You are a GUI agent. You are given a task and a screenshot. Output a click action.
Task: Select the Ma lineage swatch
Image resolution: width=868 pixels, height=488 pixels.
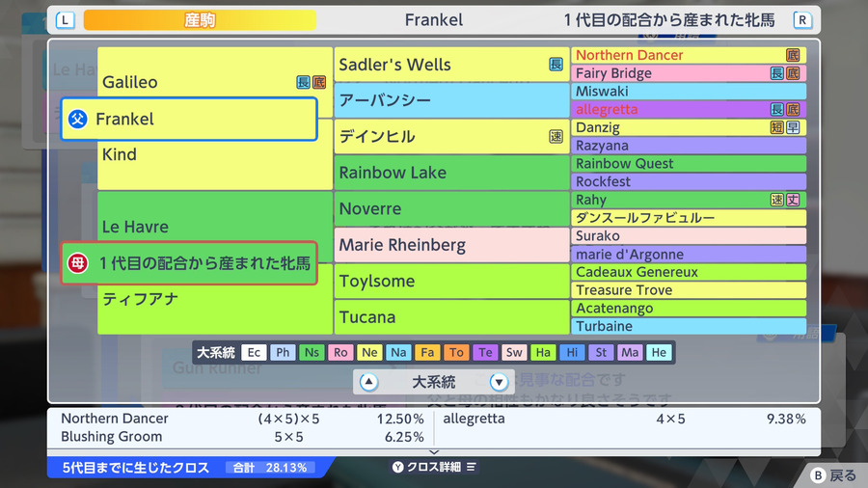630,352
